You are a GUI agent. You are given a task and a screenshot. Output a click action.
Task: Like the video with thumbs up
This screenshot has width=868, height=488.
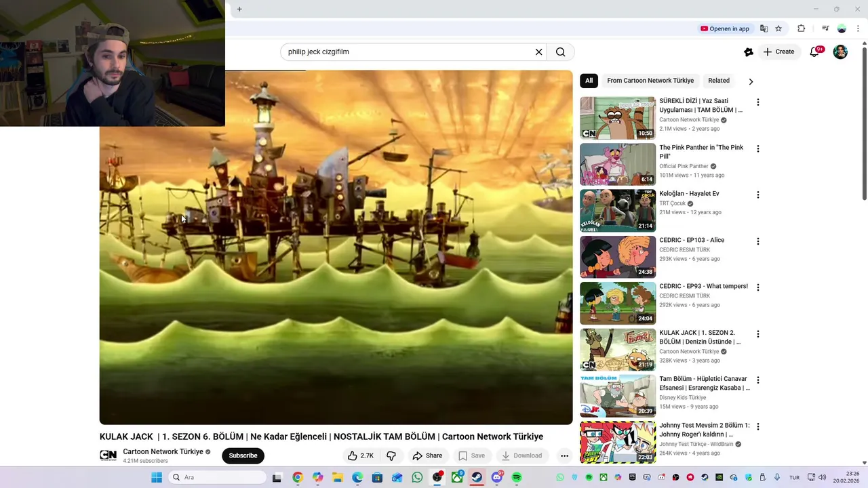click(361, 455)
